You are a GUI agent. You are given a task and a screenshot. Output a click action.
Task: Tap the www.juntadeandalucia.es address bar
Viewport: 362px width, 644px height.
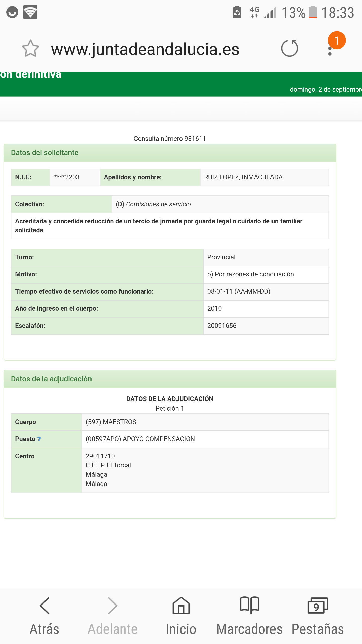[x=145, y=49]
